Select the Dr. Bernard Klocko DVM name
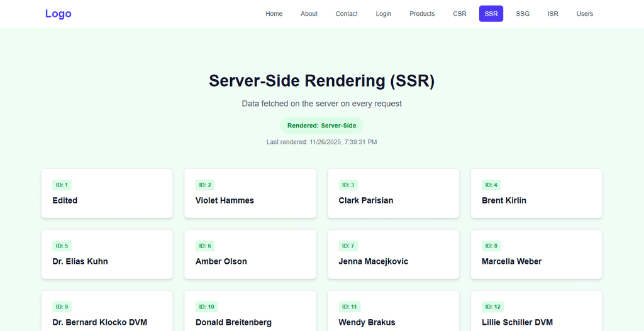 tap(100, 322)
